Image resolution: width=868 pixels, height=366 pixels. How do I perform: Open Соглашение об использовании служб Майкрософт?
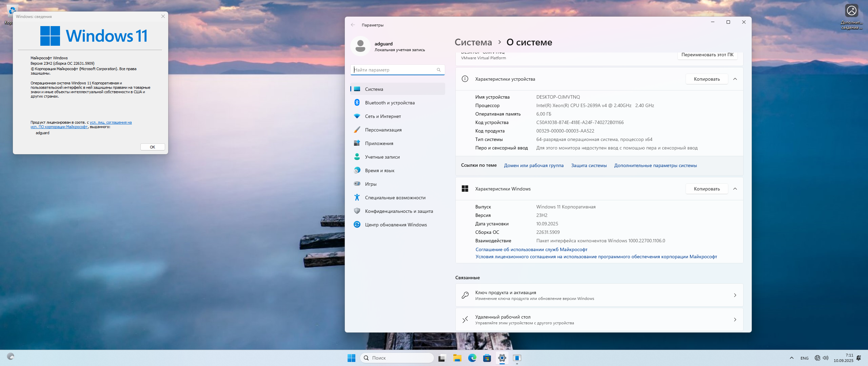click(531, 249)
